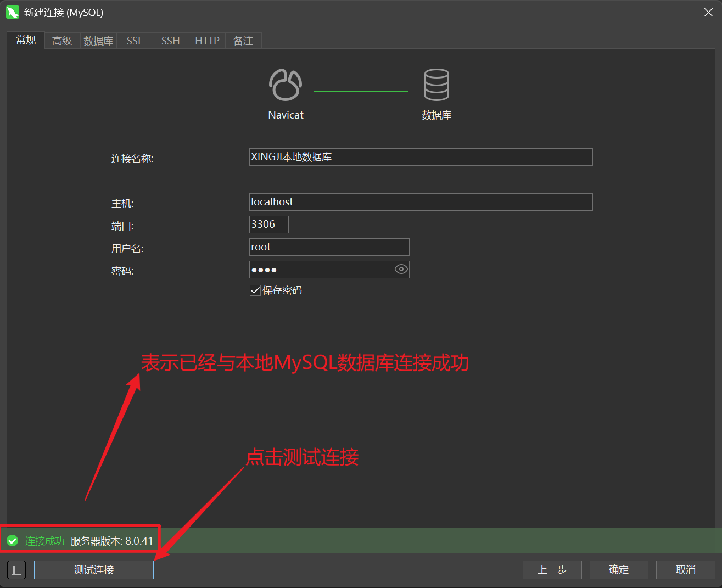Toggle the side panel icon at bottom-left
Screen dimensions: 722x588
tap(16, 570)
